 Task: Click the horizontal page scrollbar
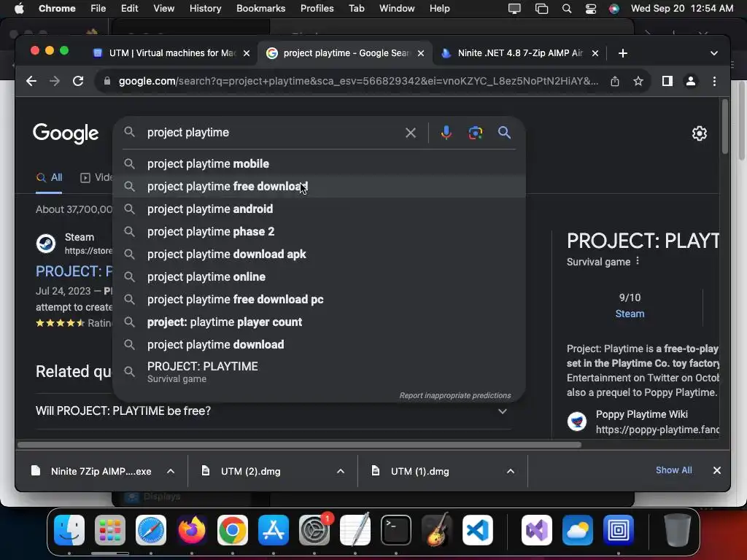tap(299, 445)
